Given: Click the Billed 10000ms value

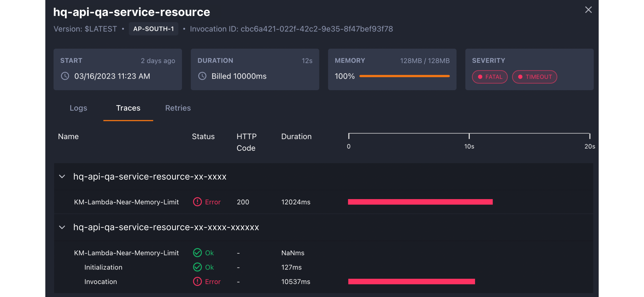Looking at the screenshot, I should [239, 76].
